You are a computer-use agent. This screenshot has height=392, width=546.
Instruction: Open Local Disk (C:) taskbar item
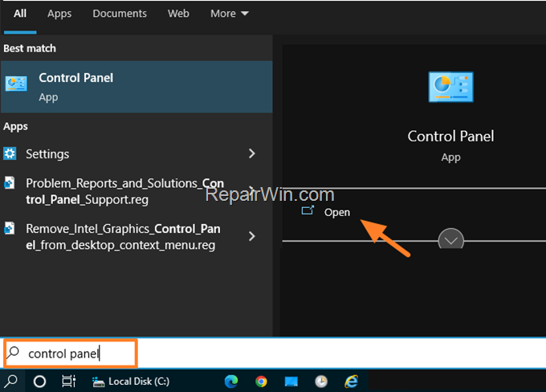(131, 382)
